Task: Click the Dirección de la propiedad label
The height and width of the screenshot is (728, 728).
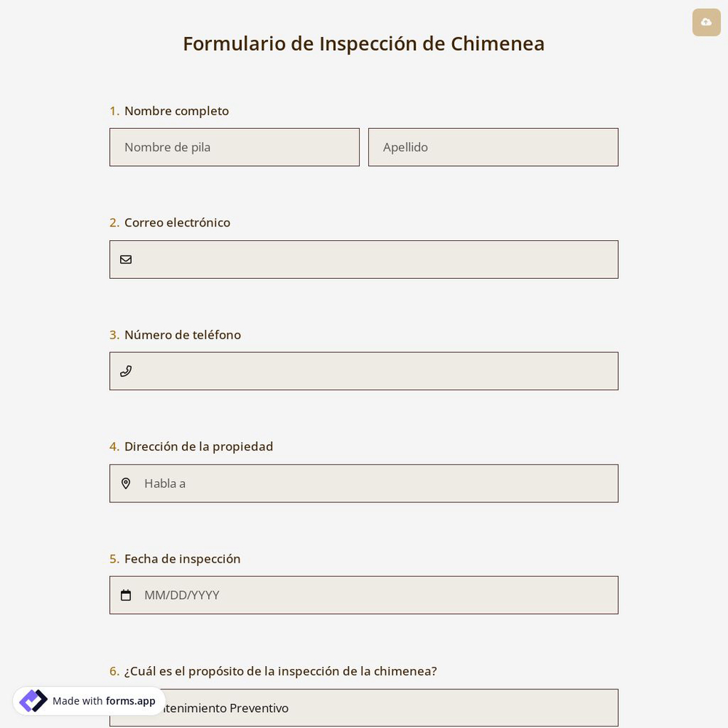Action: (x=199, y=446)
